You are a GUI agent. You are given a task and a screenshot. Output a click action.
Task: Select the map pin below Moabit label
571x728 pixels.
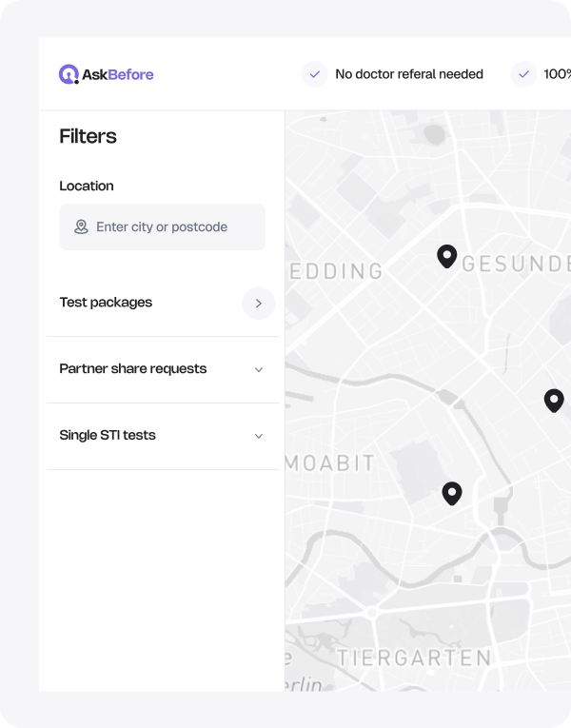(452, 493)
